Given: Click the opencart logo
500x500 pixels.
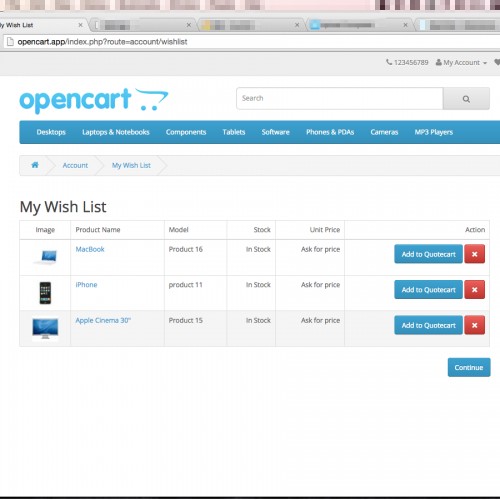Looking at the screenshot, I should (x=94, y=100).
